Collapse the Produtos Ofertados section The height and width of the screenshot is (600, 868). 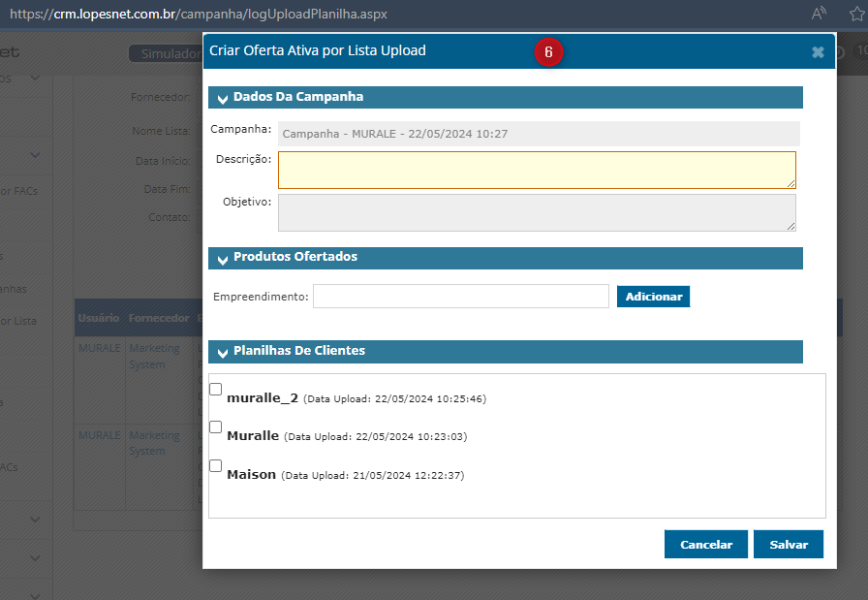coord(223,258)
